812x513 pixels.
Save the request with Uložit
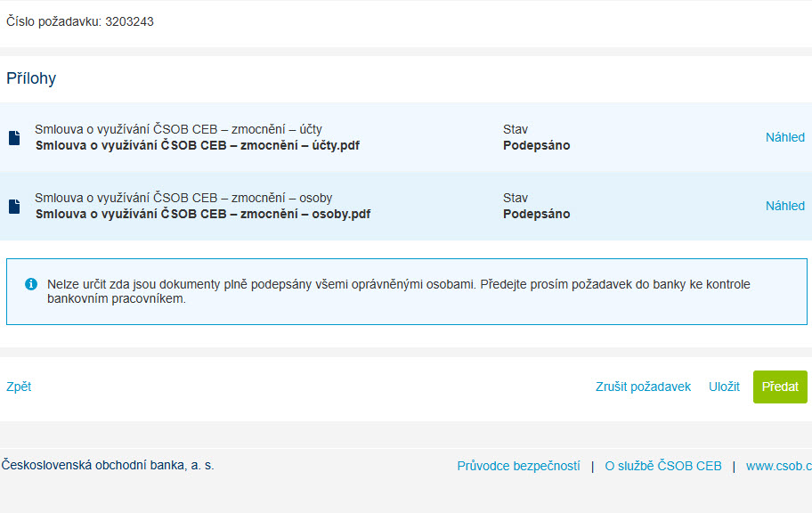click(724, 387)
